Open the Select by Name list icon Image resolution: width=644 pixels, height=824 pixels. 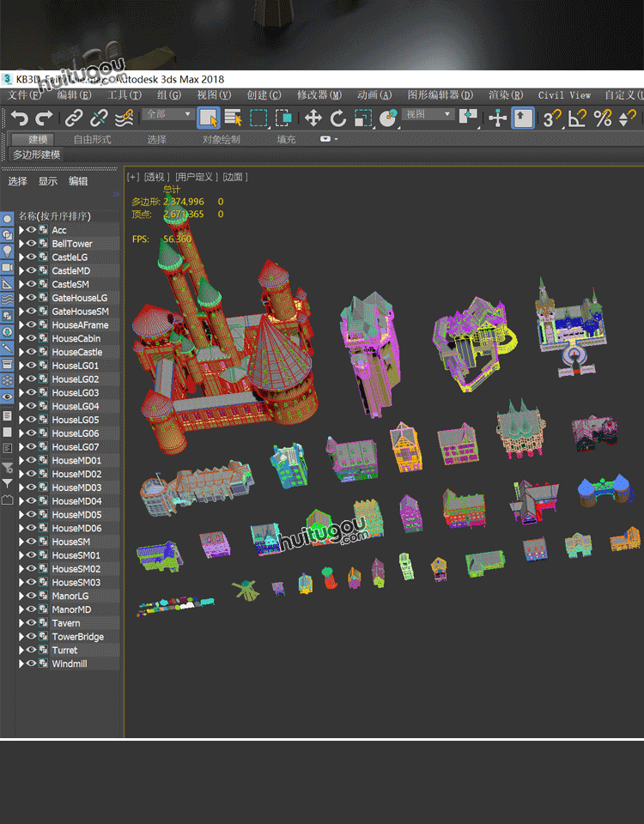[234, 118]
